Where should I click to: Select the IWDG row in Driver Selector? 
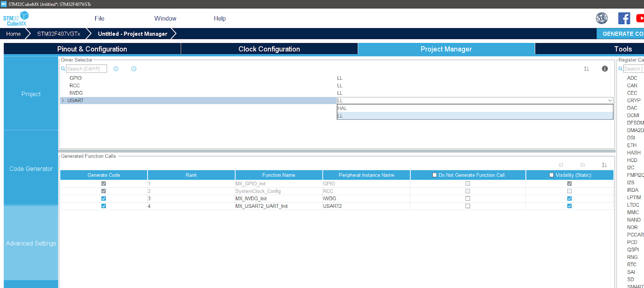(76, 93)
